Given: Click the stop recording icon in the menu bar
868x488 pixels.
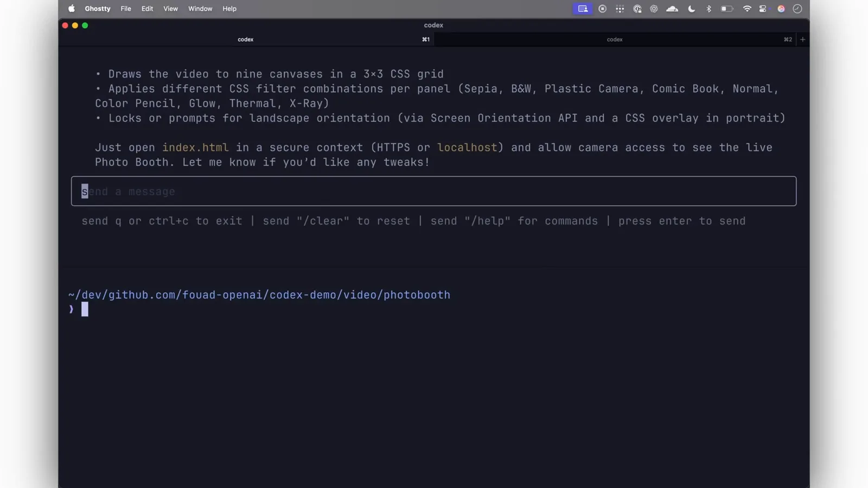Looking at the screenshot, I should tap(602, 9).
